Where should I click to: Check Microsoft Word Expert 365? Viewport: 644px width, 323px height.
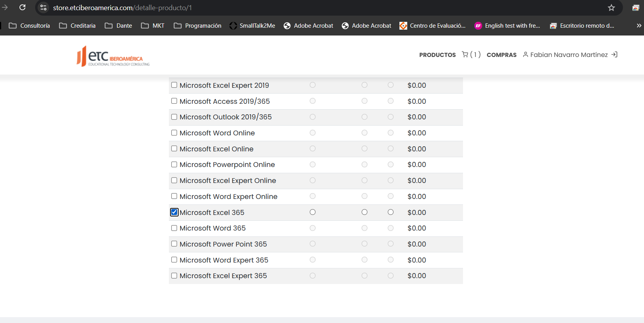(x=174, y=260)
